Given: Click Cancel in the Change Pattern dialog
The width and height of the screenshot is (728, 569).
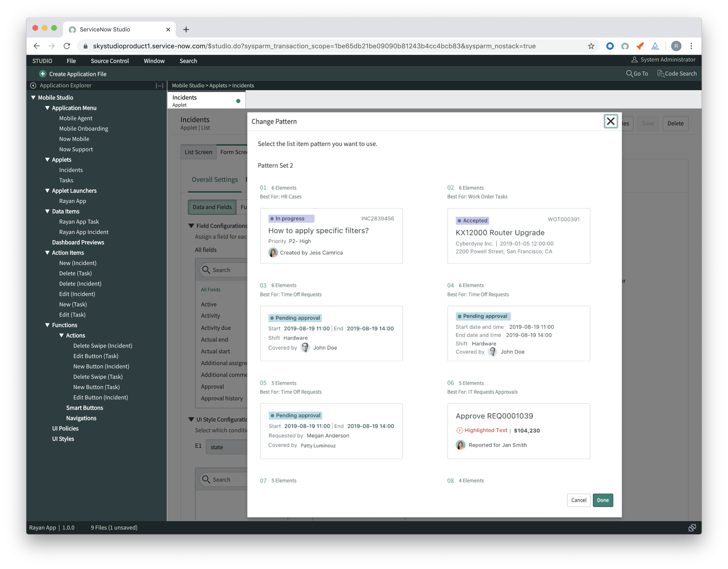Looking at the screenshot, I should click(578, 500).
